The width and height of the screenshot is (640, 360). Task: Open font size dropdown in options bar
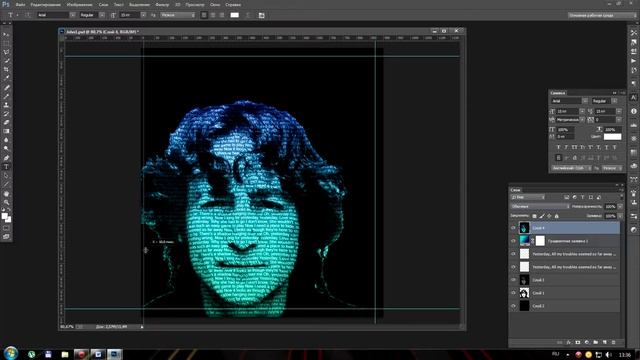click(x=143, y=15)
